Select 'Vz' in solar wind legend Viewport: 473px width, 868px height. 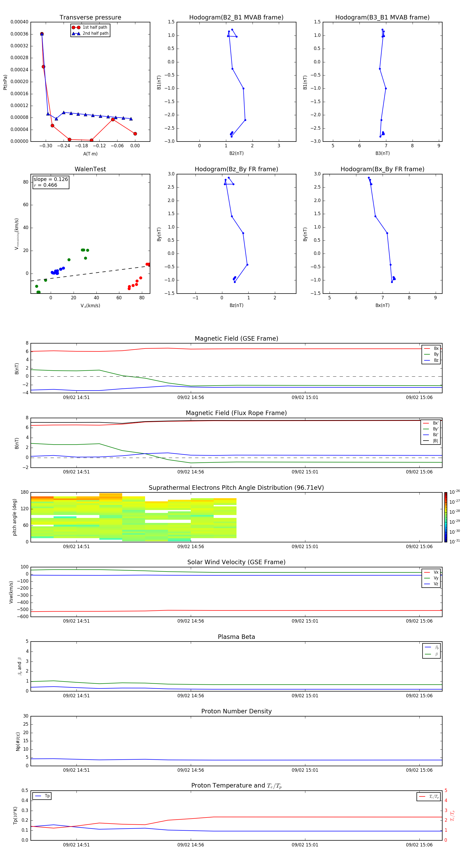[x=431, y=584]
